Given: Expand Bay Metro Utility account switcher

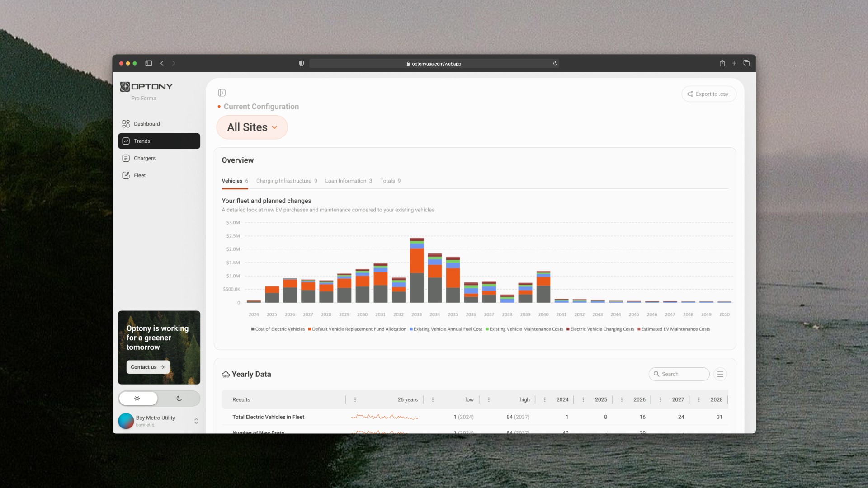Looking at the screenshot, I should coord(196,421).
